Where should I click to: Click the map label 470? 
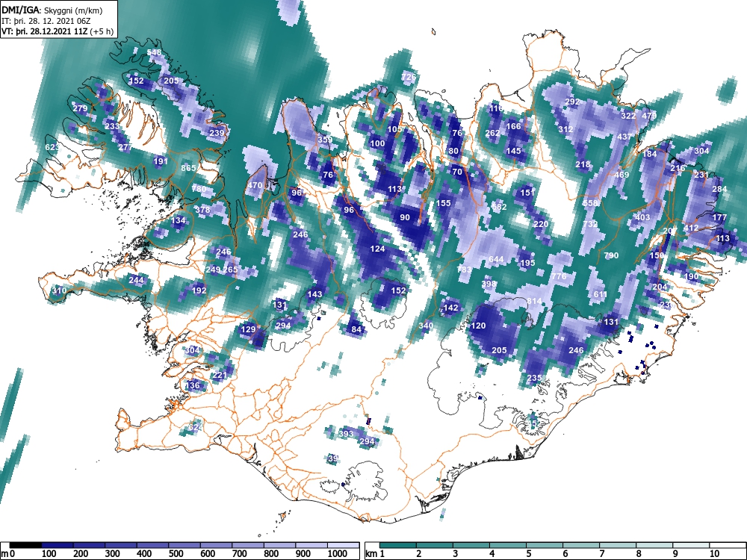click(255, 185)
